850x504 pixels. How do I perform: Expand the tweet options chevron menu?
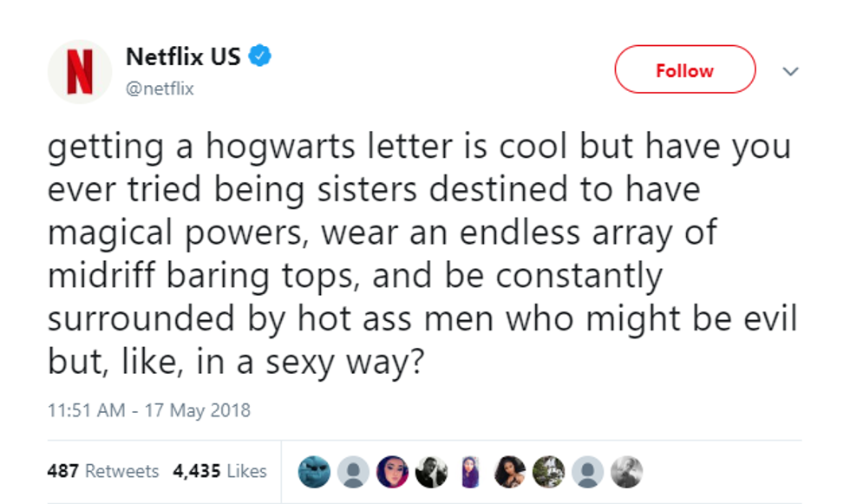(789, 72)
